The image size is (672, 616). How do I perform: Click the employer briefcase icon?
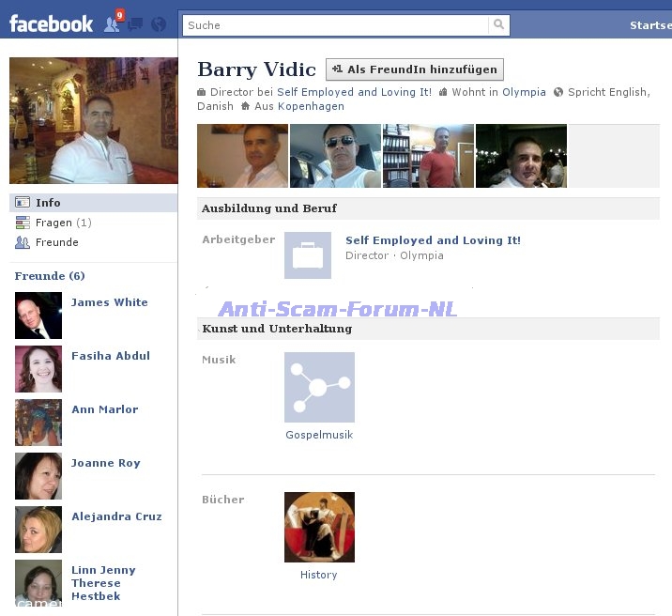tap(308, 255)
